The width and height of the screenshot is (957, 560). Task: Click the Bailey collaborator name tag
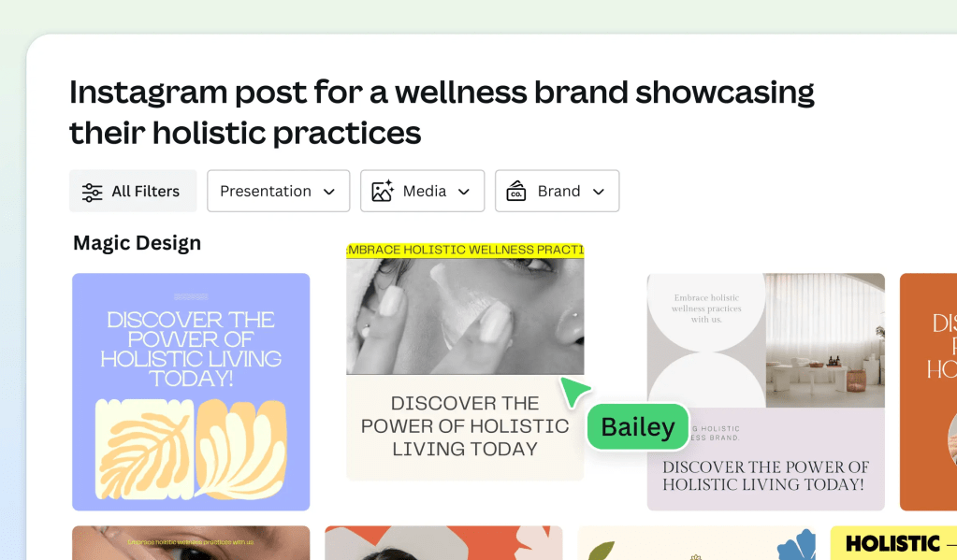tap(637, 427)
